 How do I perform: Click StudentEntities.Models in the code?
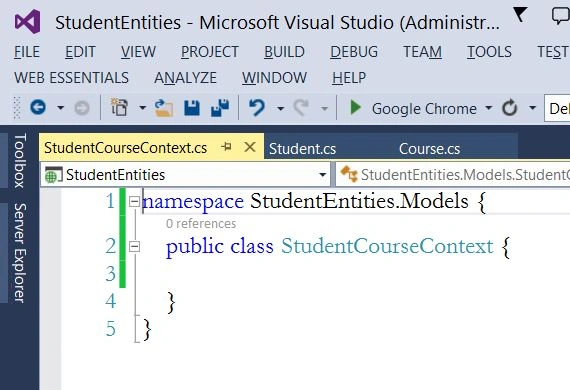point(359,201)
